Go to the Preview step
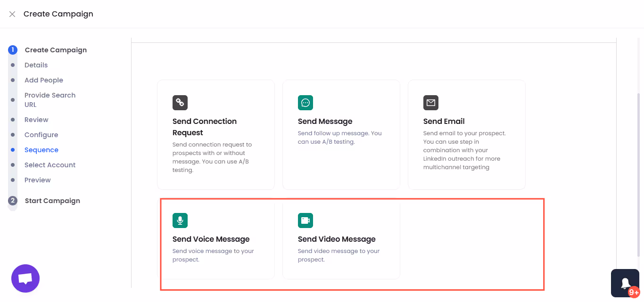Image resolution: width=644 pixels, height=302 pixels. 37,180
